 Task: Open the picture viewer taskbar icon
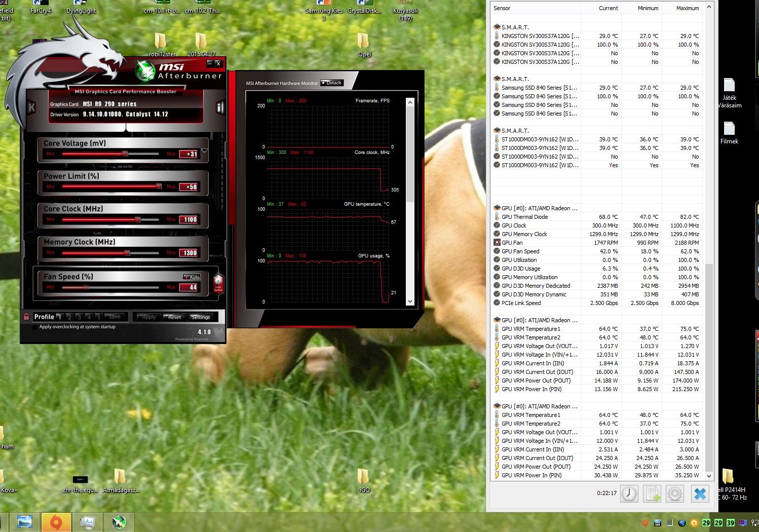point(24,522)
